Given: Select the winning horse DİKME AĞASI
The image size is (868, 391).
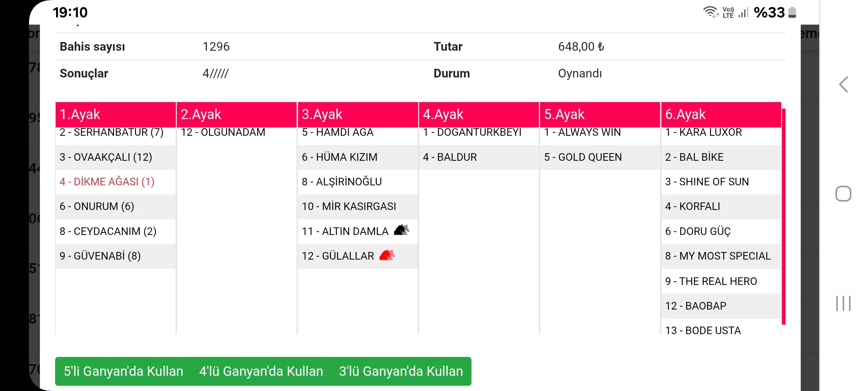Looking at the screenshot, I should pyautogui.click(x=107, y=182).
